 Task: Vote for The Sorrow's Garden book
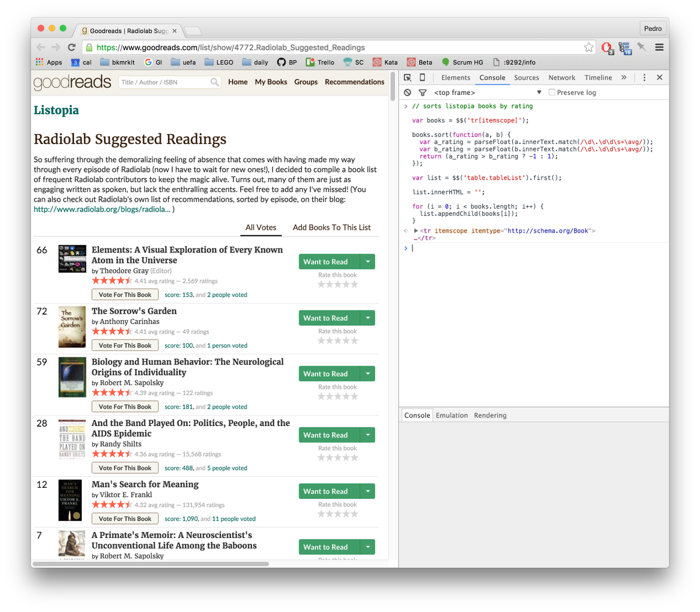[x=125, y=346]
